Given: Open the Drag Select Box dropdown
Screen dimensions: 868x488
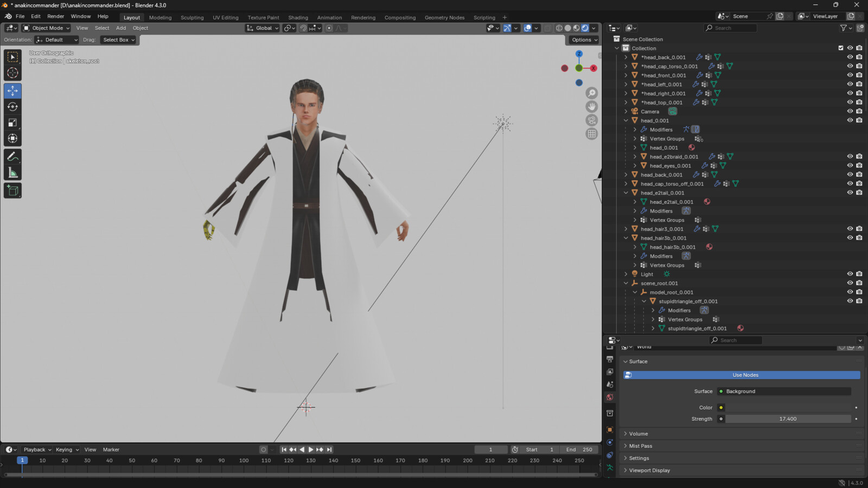Looking at the screenshot, I should (x=118, y=40).
